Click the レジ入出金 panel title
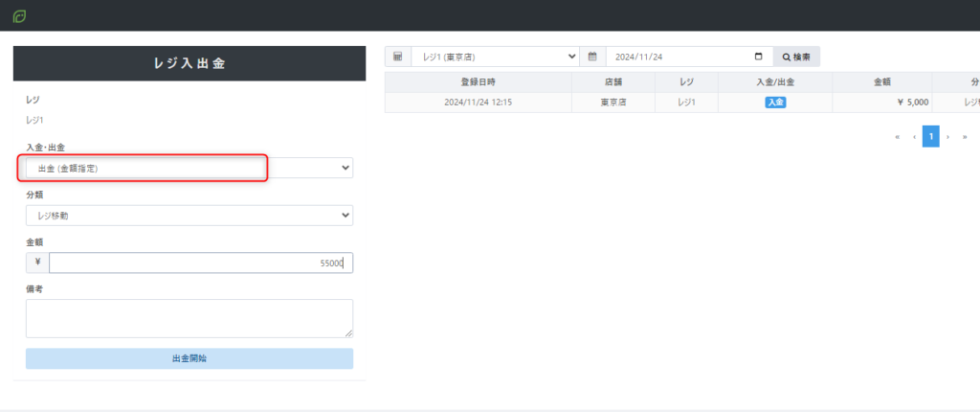 click(x=189, y=63)
